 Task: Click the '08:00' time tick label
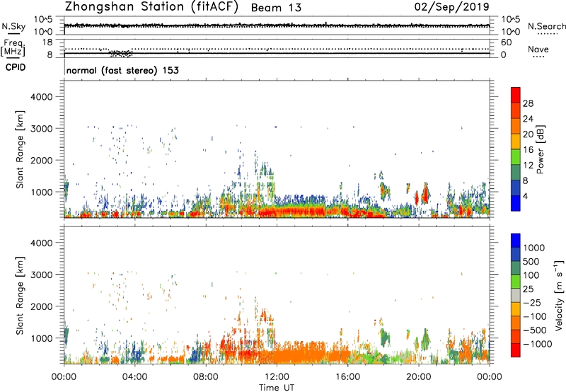[x=206, y=377]
